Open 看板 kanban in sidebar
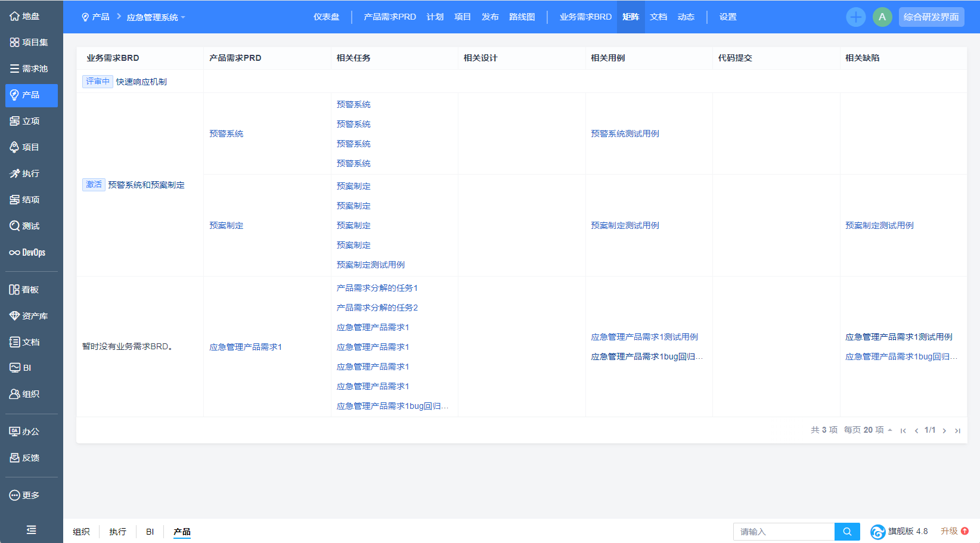Viewport: 980px width, 543px height. click(24, 290)
